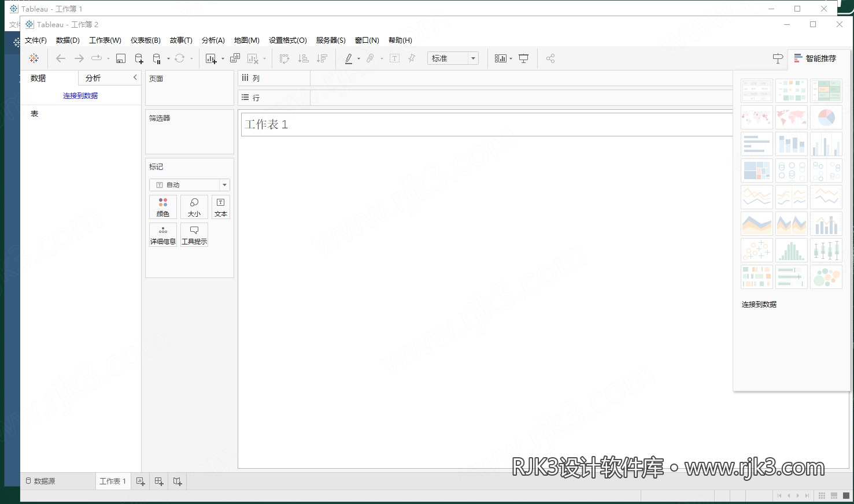Expand the refresh data dropdown arrow
854x504 pixels.
point(191,59)
